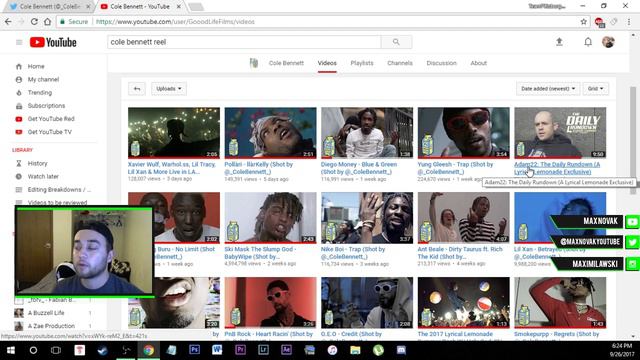
Task: Open Xavier Wulf Live in LA video thumbnail
Action: 174,133
